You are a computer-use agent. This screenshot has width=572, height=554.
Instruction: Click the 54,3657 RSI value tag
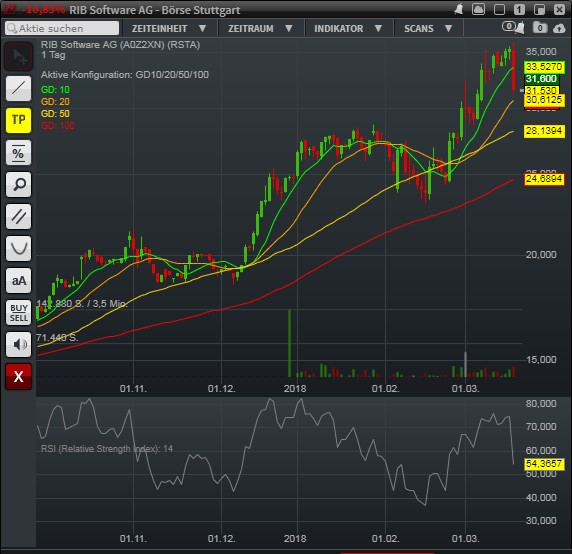(x=544, y=464)
